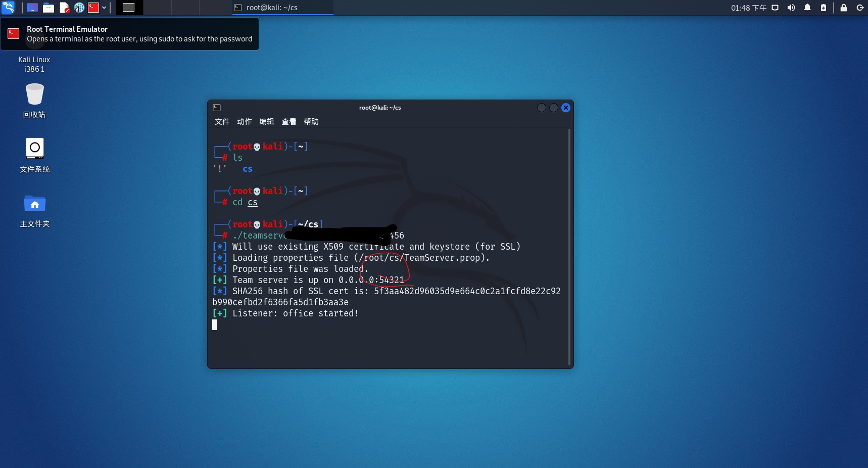The height and width of the screenshot is (468, 868).
Task: Switch to the first workspace in pager
Action: (129, 8)
